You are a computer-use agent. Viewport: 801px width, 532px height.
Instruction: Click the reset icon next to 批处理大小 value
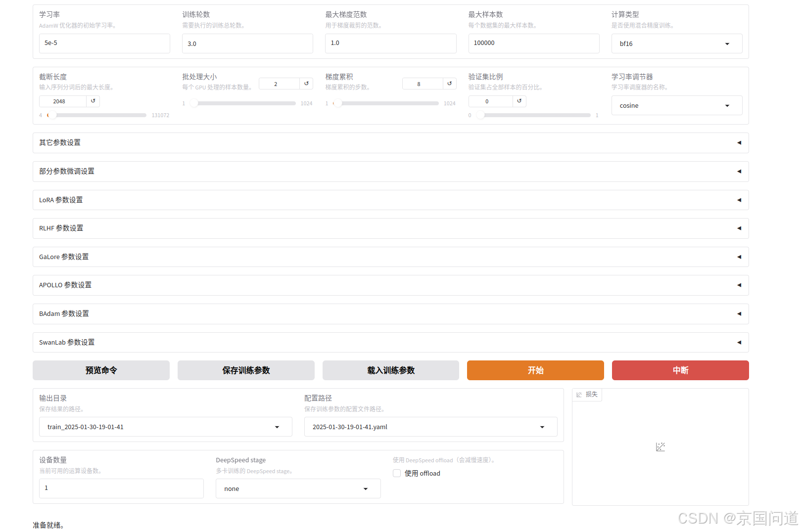click(x=306, y=84)
